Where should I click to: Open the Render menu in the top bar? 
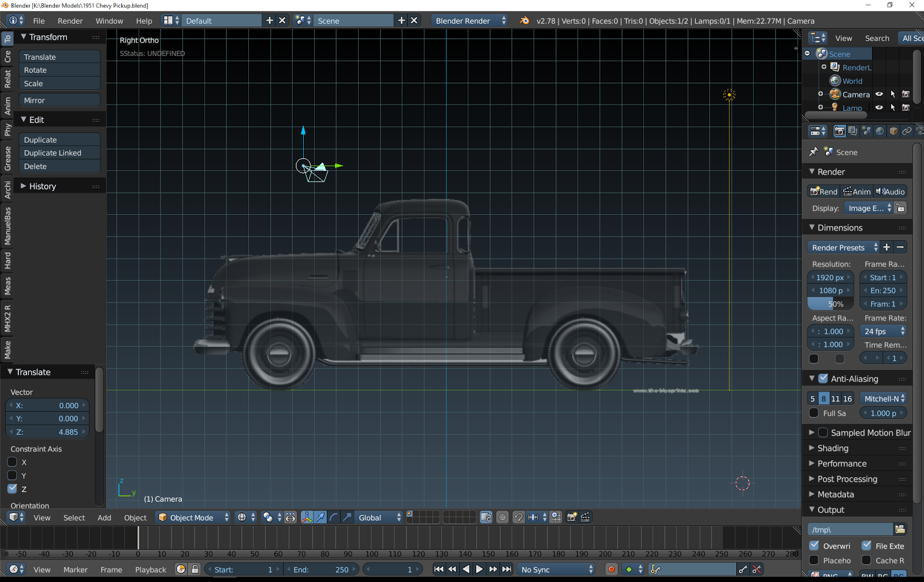pyautogui.click(x=70, y=20)
